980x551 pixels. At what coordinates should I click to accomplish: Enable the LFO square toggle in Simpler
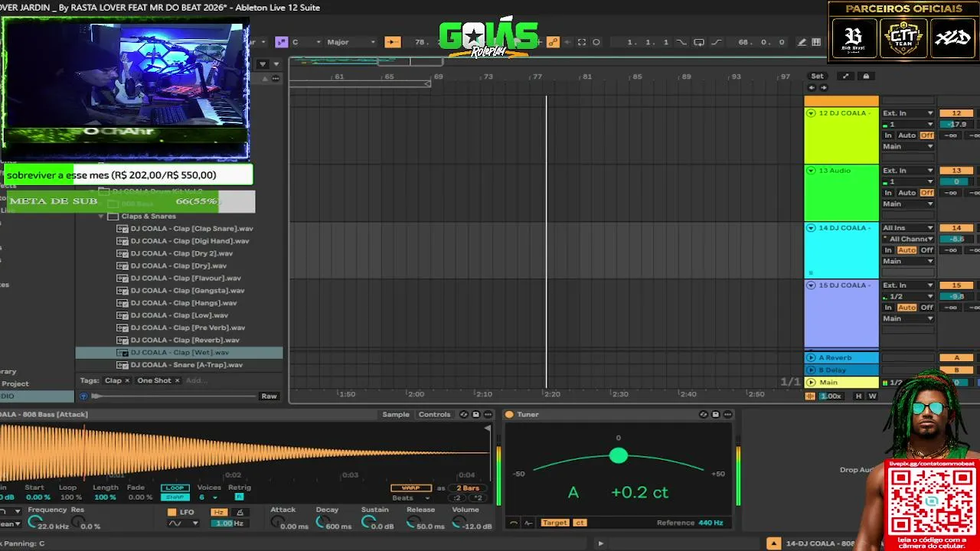click(x=171, y=512)
